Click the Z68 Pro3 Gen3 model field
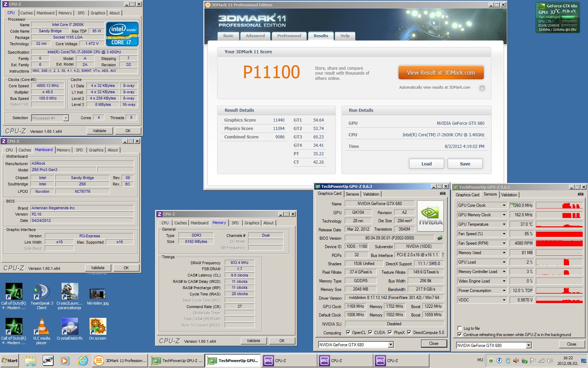This screenshot has width=588, height=368. click(x=64, y=170)
